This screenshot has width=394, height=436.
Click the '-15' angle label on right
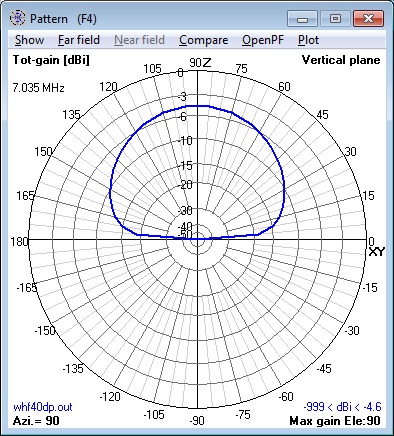tap(369, 287)
